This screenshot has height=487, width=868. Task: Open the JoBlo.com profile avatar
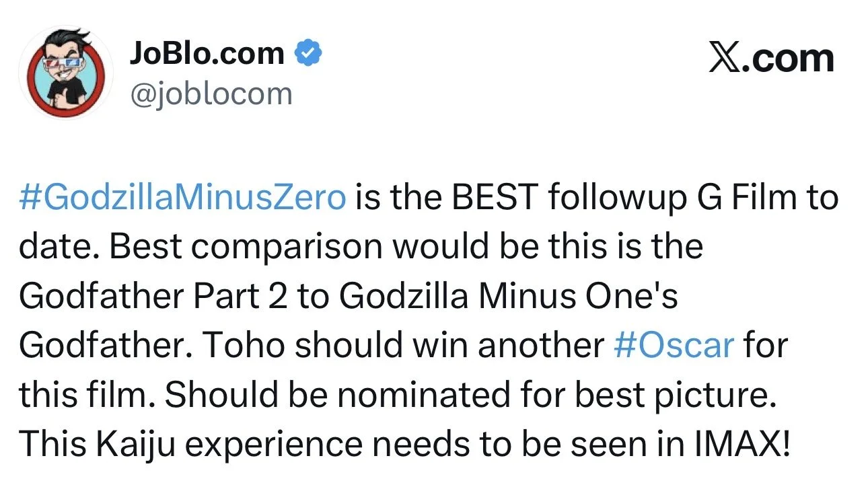(65, 73)
